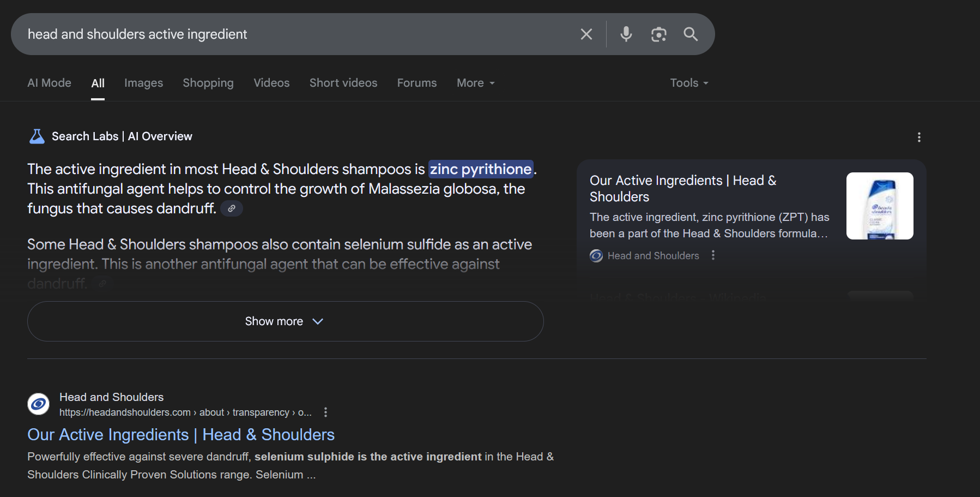Open the Short videos tab
The width and height of the screenshot is (980, 497).
click(x=343, y=83)
